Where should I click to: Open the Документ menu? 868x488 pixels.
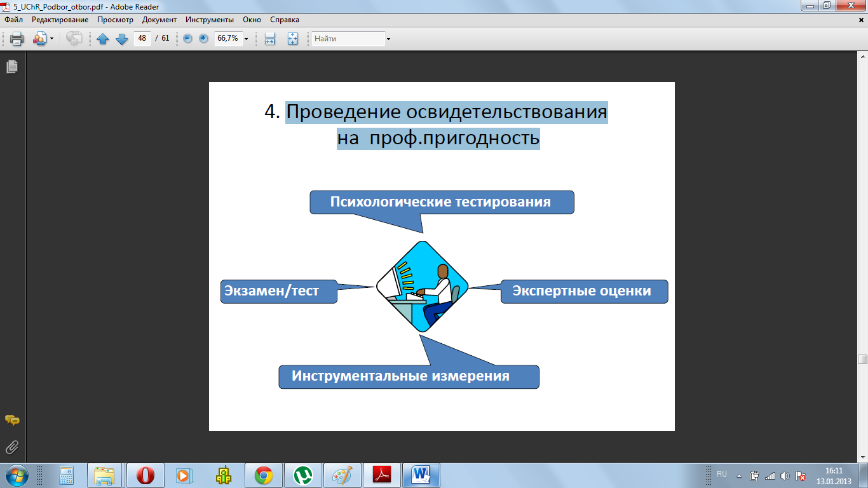pyautogui.click(x=159, y=20)
